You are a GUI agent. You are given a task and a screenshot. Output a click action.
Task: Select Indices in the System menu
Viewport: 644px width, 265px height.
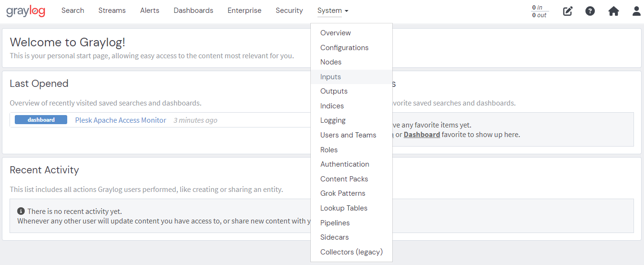351,106
